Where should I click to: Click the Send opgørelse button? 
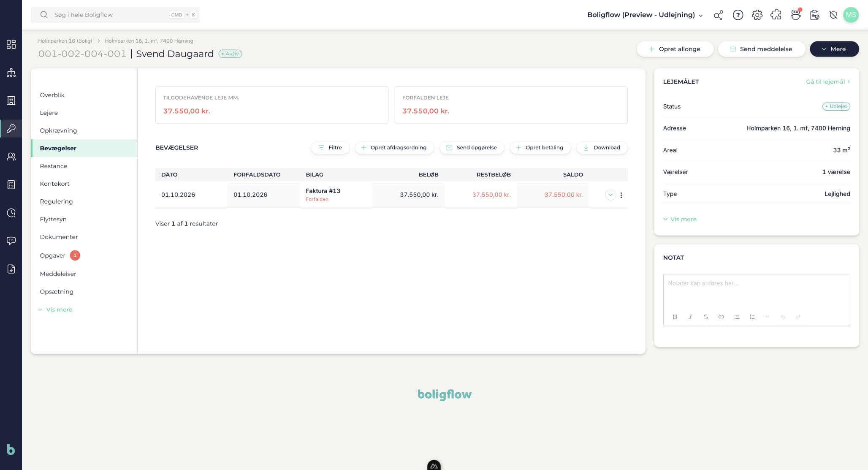pos(472,148)
